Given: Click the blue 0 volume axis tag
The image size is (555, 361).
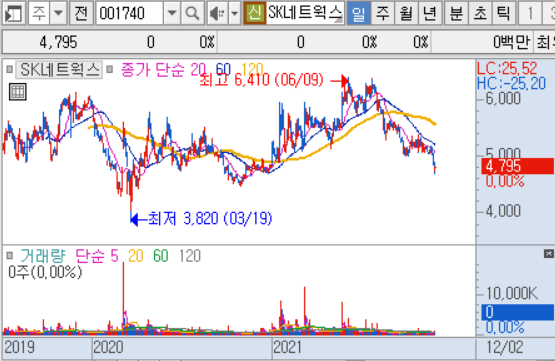Looking at the screenshot, I should [517, 313].
